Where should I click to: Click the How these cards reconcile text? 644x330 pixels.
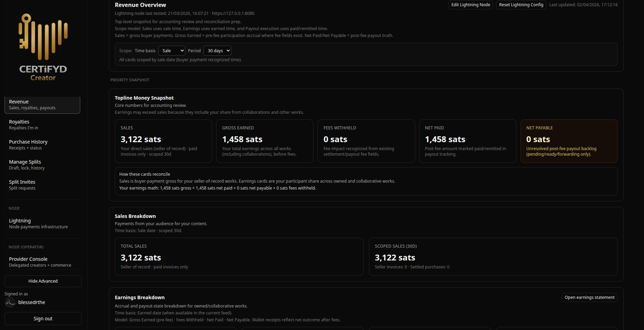coord(145,174)
